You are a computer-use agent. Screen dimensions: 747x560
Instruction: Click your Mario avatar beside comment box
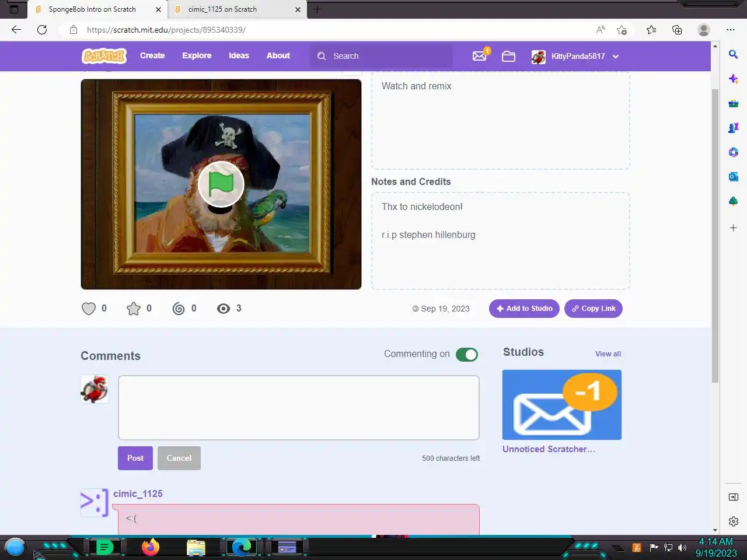pyautogui.click(x=95, y=389)
